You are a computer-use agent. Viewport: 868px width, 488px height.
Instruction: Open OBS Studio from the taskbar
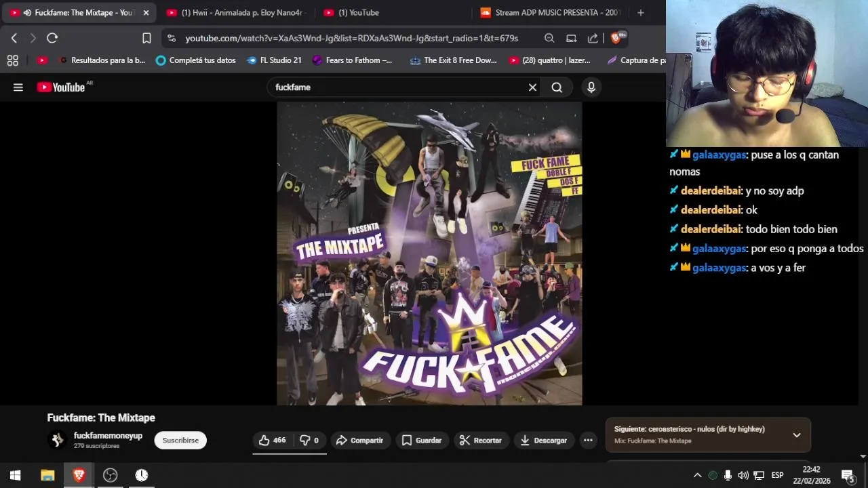(x=110, y=475)
